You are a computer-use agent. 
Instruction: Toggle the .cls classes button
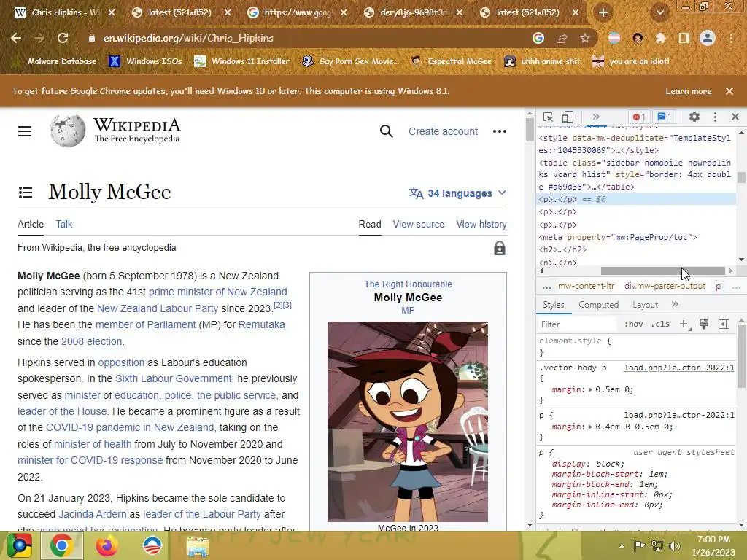(x=660, y=324)
